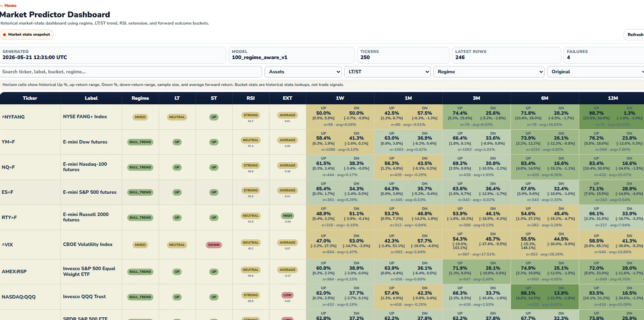The width and height of the screenshot is (644, 320).
Task: Click the 3M column header
Action: pyautogui.click(x=476, y=98)
